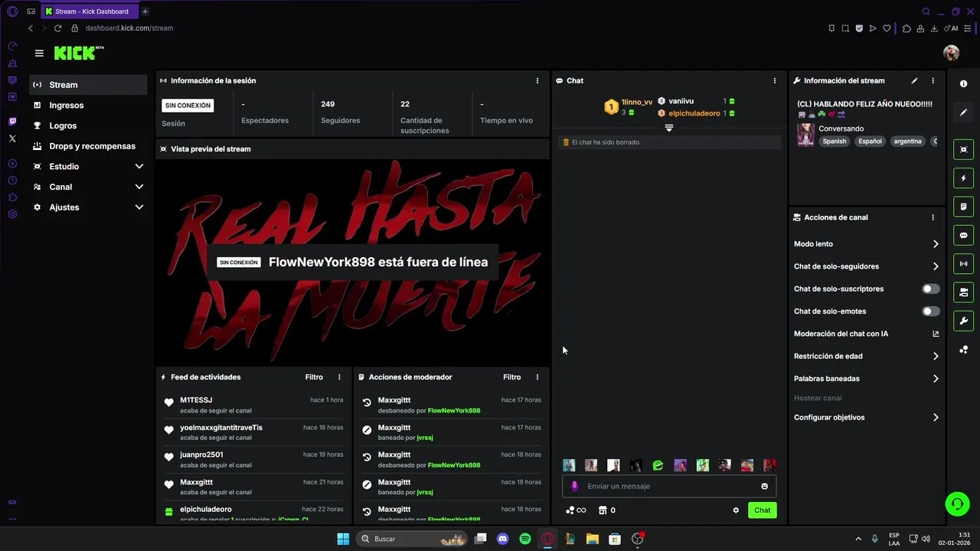Screen dimensions: 980x551
Task: Open the hamburger menu beside the Kick logo
Action: pyautogui.click(x=39, y=54)
